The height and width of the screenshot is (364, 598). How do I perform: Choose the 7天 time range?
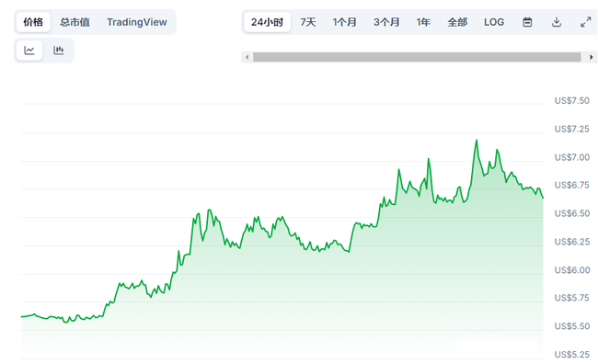[308, 22]
